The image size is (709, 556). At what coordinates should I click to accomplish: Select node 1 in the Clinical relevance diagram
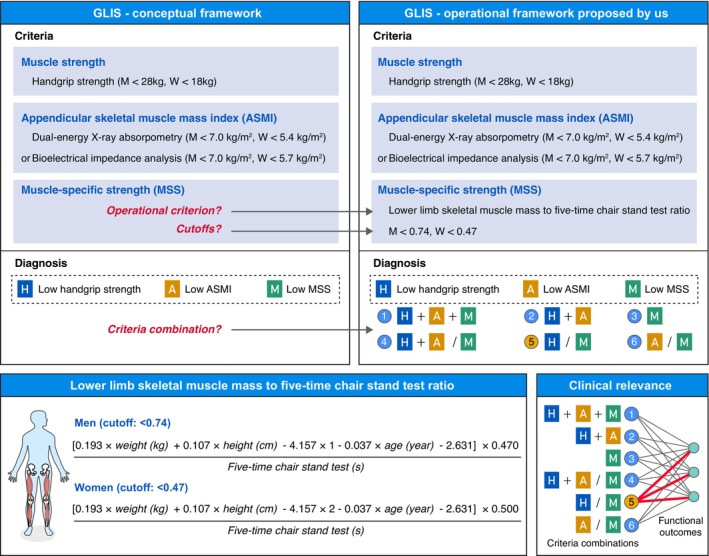pos(631,414)
